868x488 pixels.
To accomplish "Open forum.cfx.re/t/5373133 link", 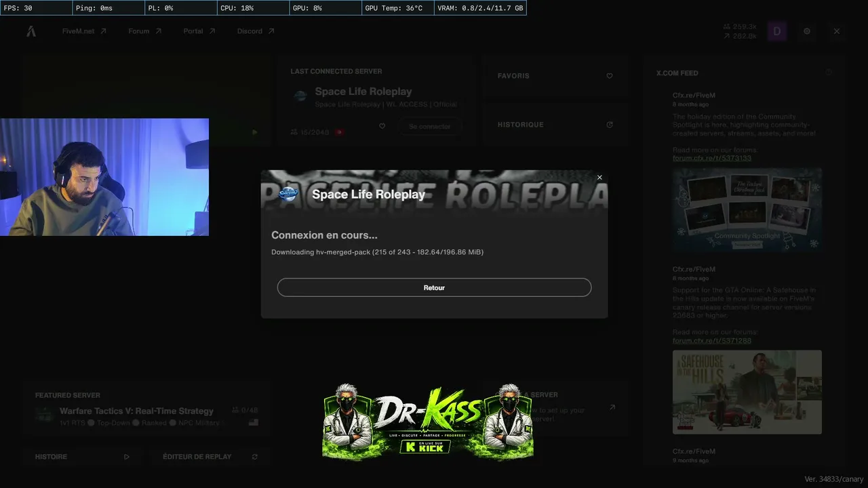I will (712, 158).
